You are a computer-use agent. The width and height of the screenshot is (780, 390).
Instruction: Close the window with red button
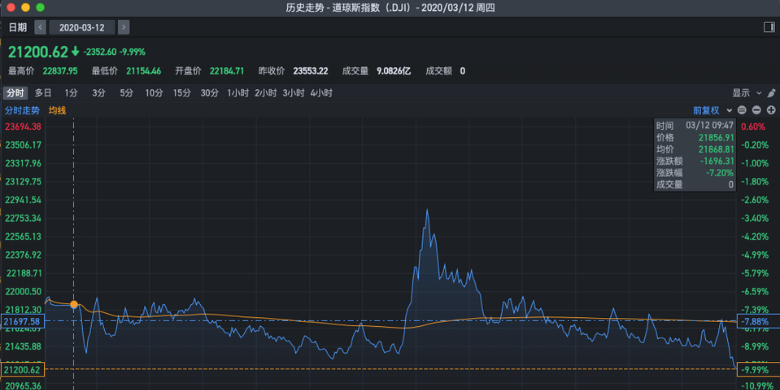coord(11,7)
